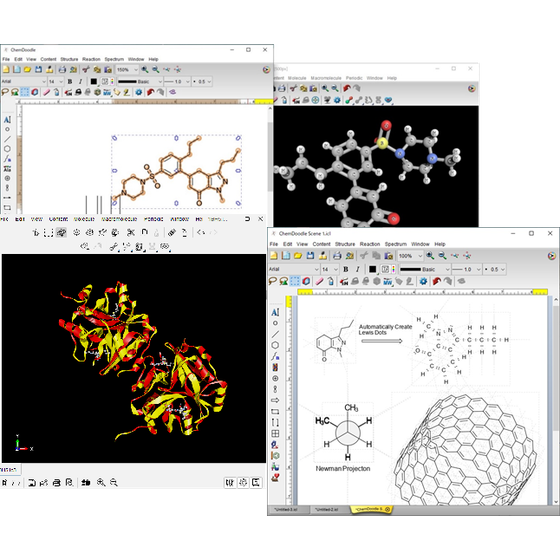Switch to Untitled-3 tab in Scene window
Viewport: 560px width, 560px height.
coord(286,509)
